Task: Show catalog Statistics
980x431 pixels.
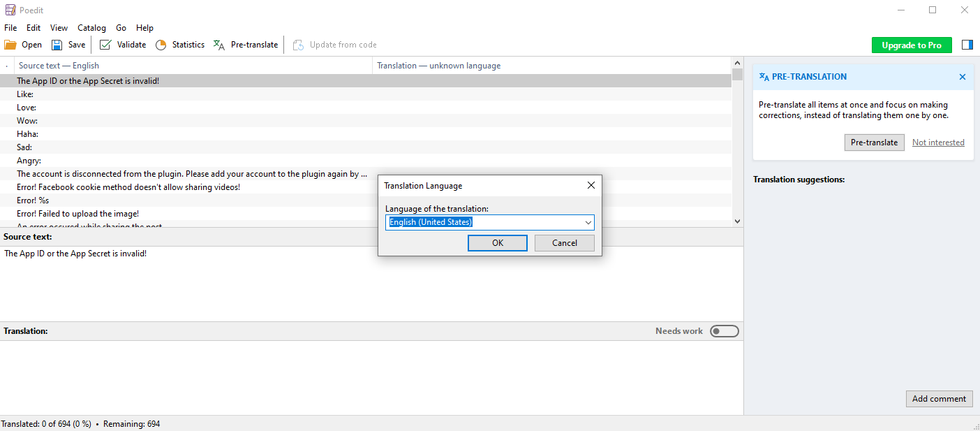Action: coord(180,45)
